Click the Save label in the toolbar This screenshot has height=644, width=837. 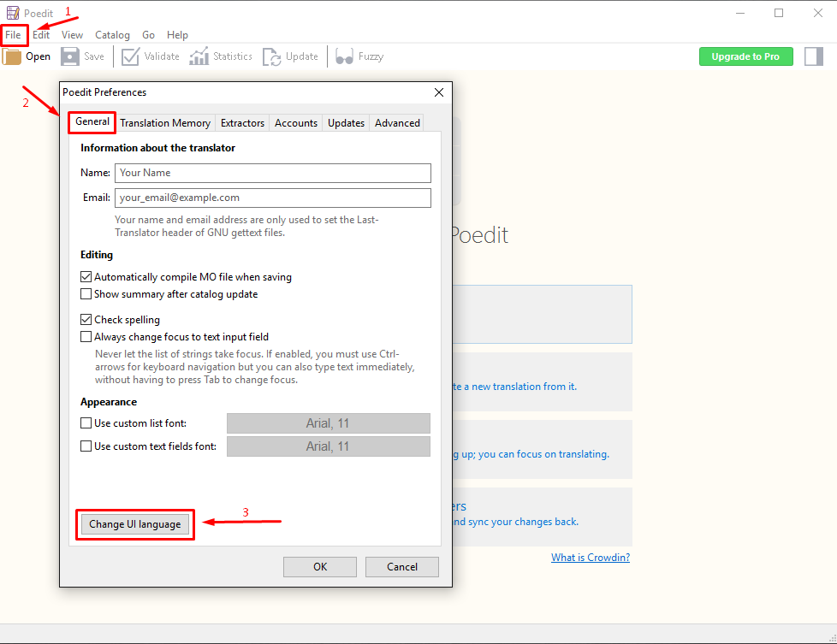pyautogui.click(x=94, y=56)
